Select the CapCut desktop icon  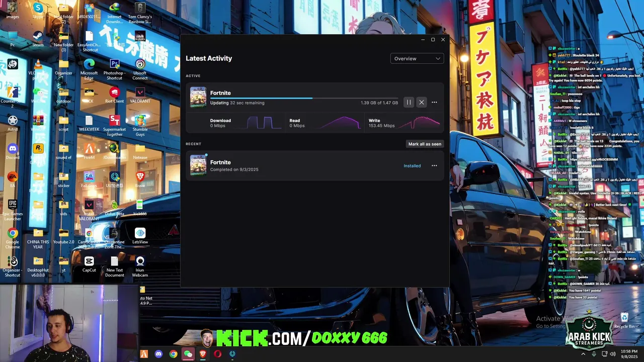pos(89,264)
